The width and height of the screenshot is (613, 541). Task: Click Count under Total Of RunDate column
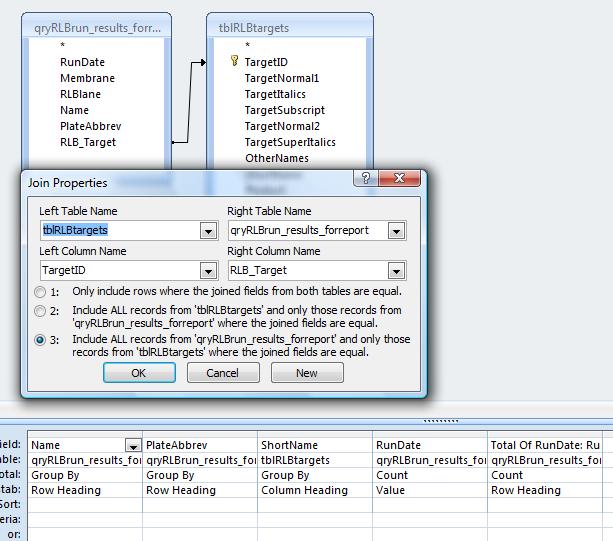pos(545,475)
